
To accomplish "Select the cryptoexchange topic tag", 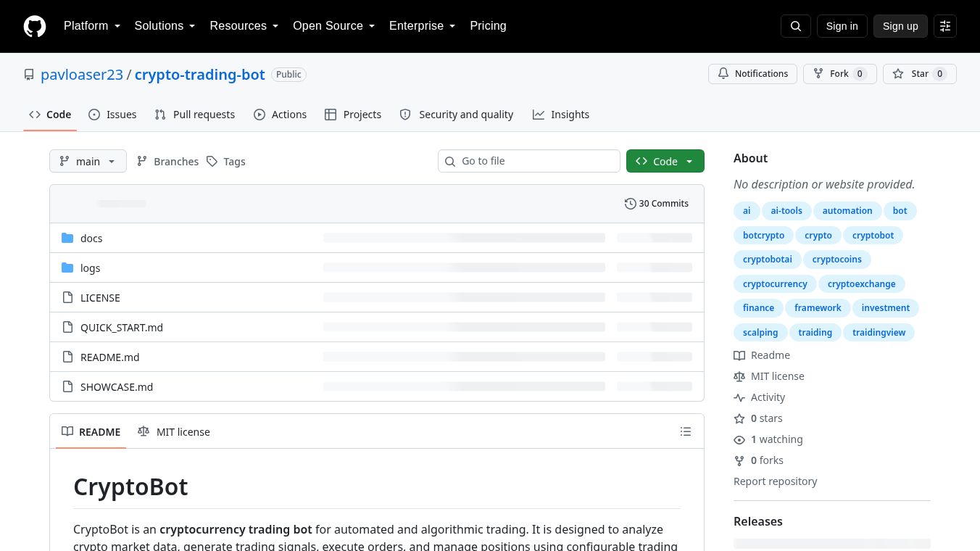I will pos(862,283).
